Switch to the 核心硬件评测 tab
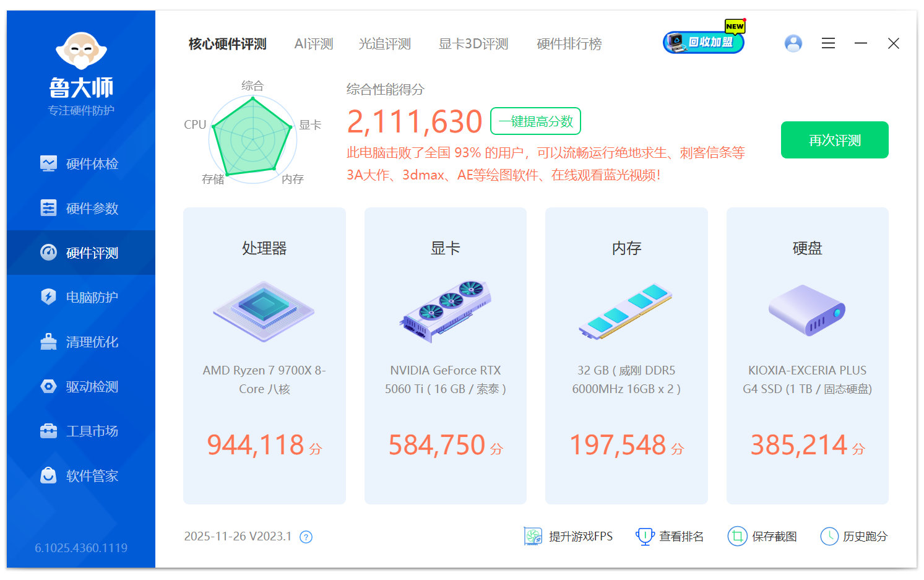The height and width of the screenshot is (580, 924). [x=228, y=44]
